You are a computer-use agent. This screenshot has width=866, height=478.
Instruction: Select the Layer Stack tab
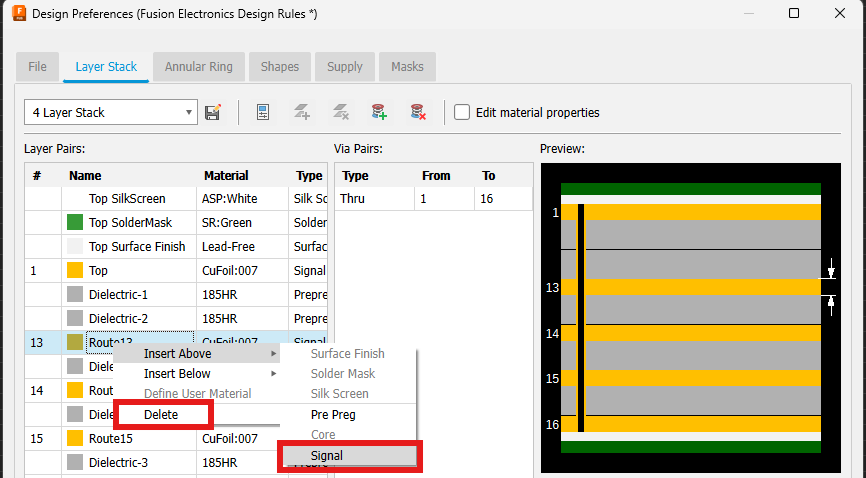click(x=106, y=67)
